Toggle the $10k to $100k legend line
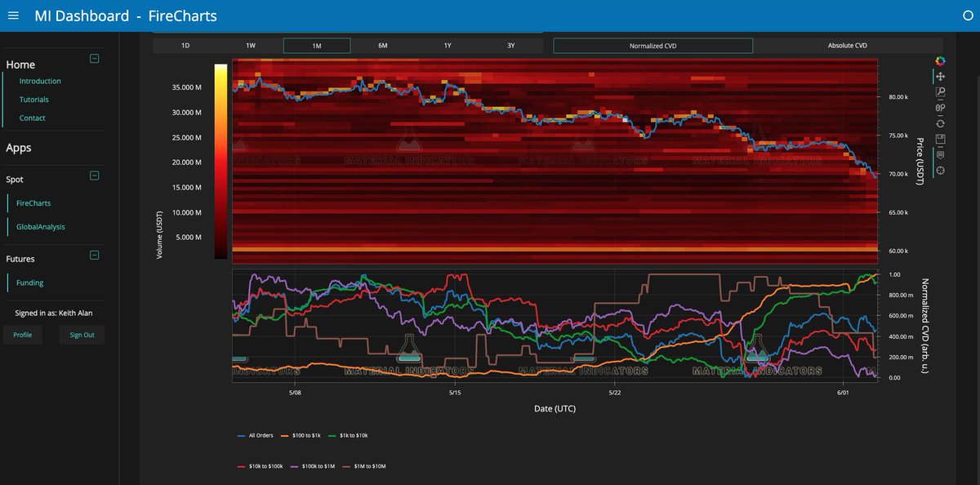This screenshot has width=980, height=485. (260, 466)
